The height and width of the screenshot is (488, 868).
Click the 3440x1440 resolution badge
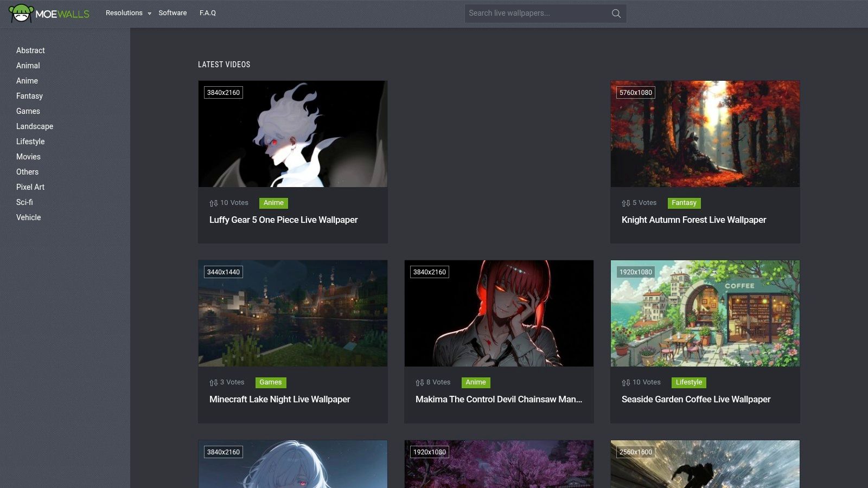(x=224, y=272)
